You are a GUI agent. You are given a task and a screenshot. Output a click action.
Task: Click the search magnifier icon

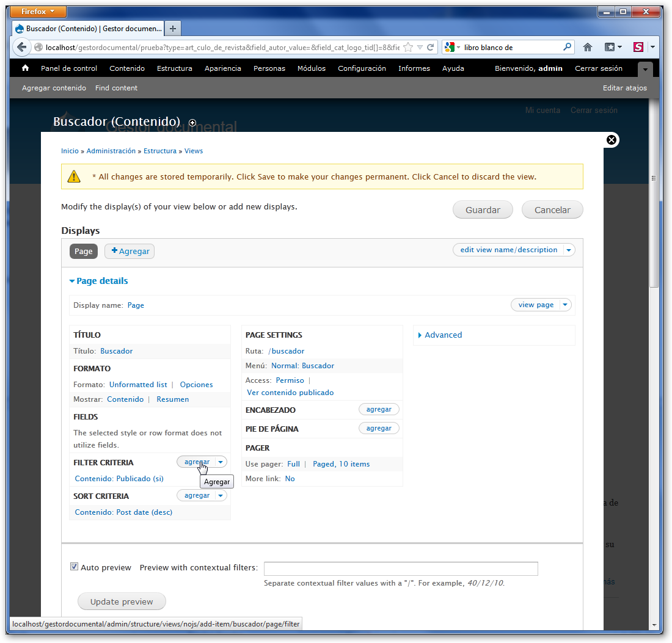point(568,47)
